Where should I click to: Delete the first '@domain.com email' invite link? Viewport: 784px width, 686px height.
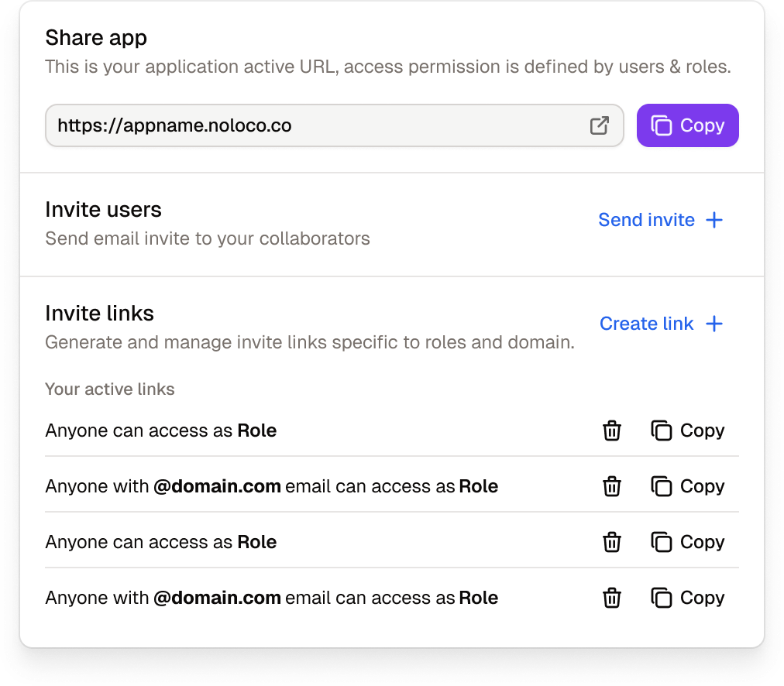tap(611, 486)
